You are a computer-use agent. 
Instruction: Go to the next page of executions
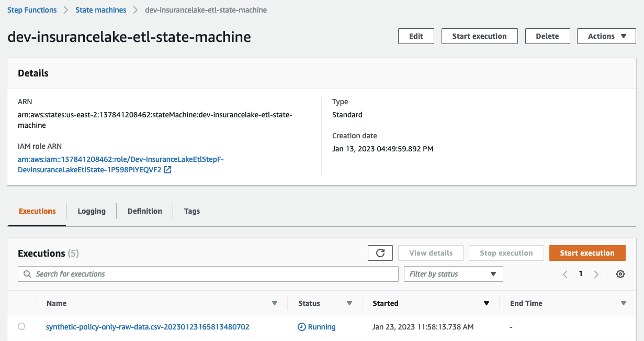(596, 273)
